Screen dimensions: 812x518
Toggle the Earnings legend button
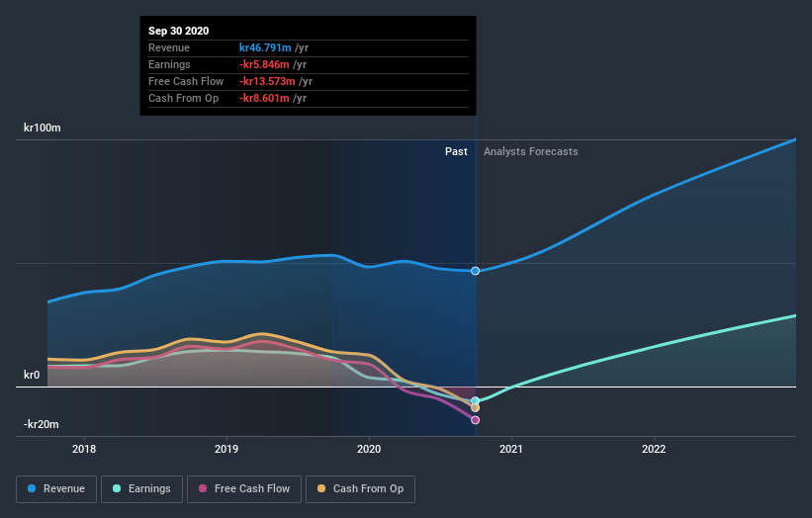pyautogui.click(x=141, y=489)
